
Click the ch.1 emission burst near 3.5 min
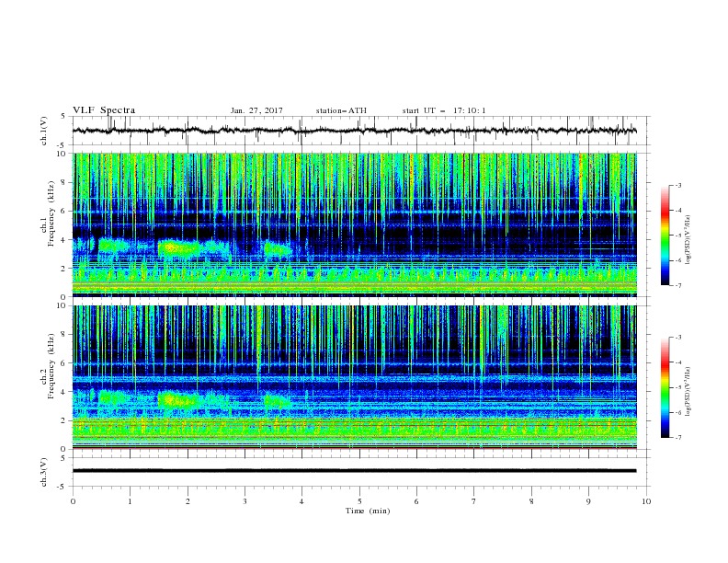click(278, 249)
